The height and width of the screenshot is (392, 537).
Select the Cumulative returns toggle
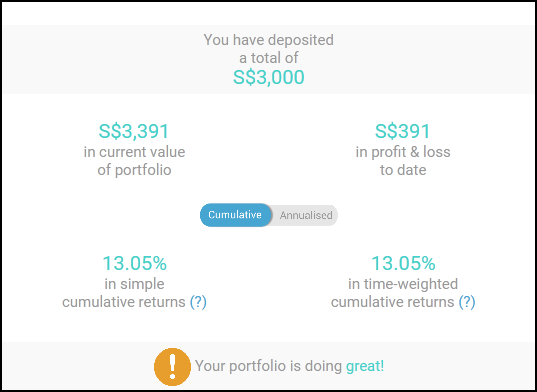coord(235,215)
